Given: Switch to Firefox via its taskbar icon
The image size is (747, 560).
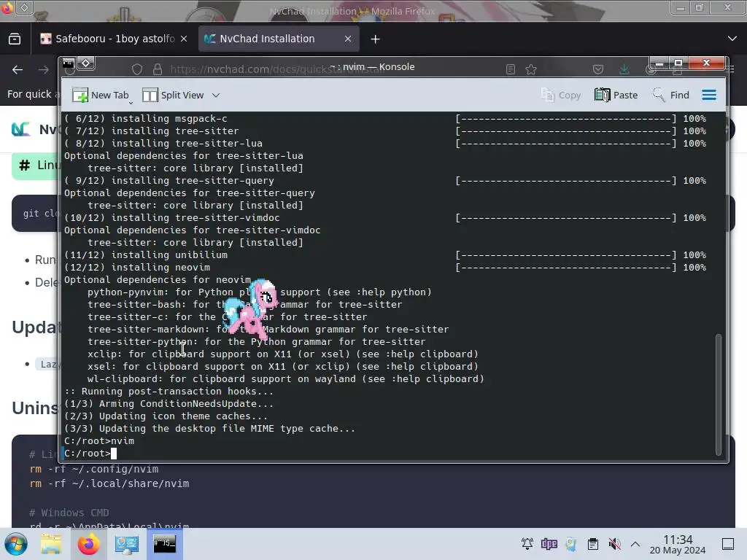Looking at the screenshot, I should (x=88, y=544).
